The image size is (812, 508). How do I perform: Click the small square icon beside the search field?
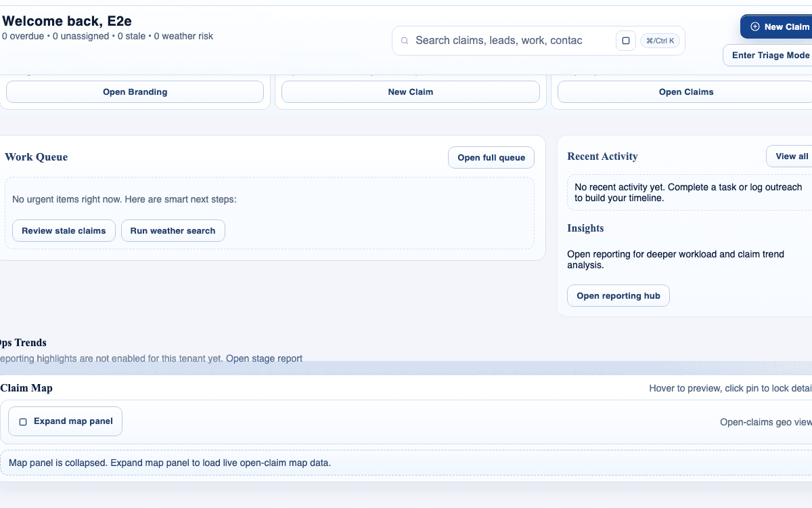(x=626, y=41)
